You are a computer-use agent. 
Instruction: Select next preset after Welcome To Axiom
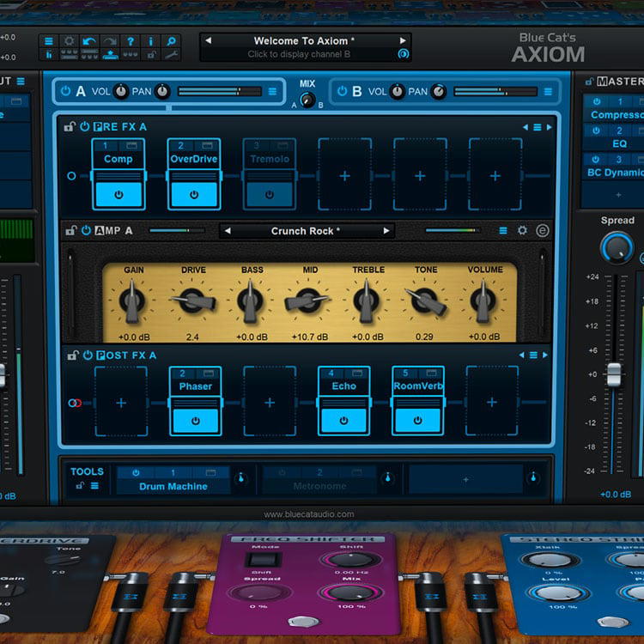(403, 40)
